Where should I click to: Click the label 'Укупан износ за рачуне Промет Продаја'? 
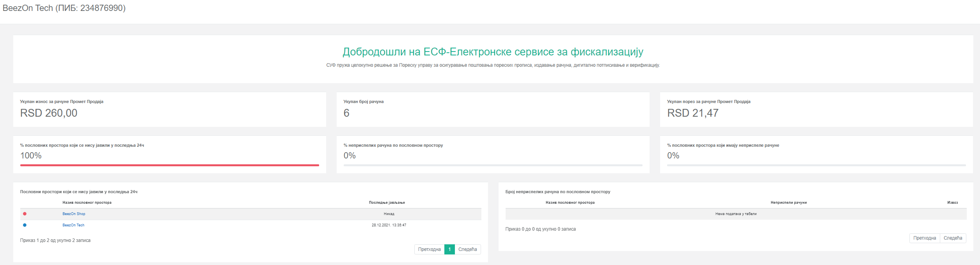click(x=62, y=101)
